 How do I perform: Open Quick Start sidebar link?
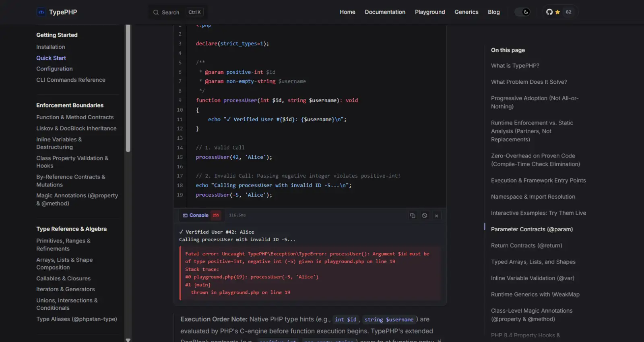tap(51, 58)
